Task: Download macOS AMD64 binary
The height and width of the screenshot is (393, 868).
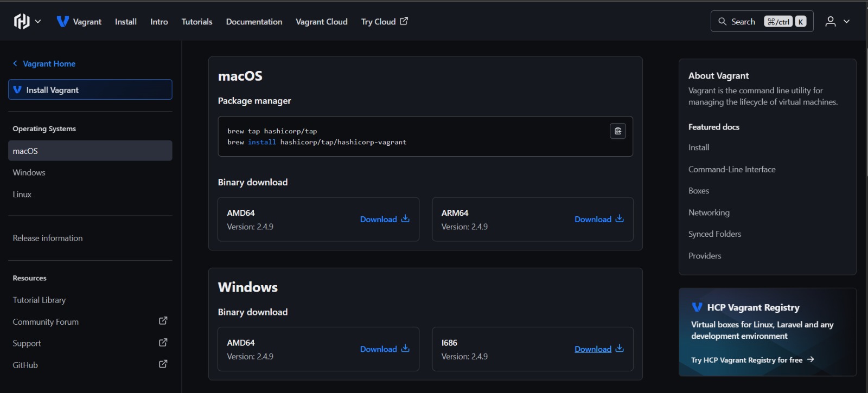Action: [385, 219]
